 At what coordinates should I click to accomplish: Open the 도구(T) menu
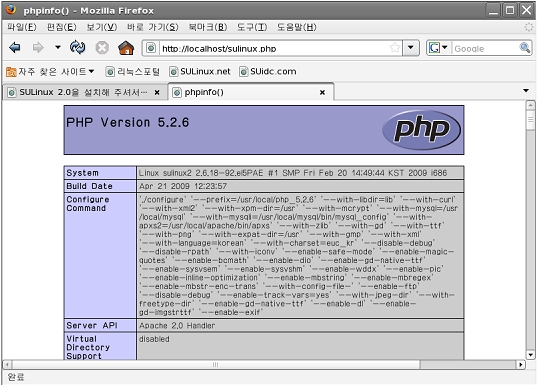point(252,27)
